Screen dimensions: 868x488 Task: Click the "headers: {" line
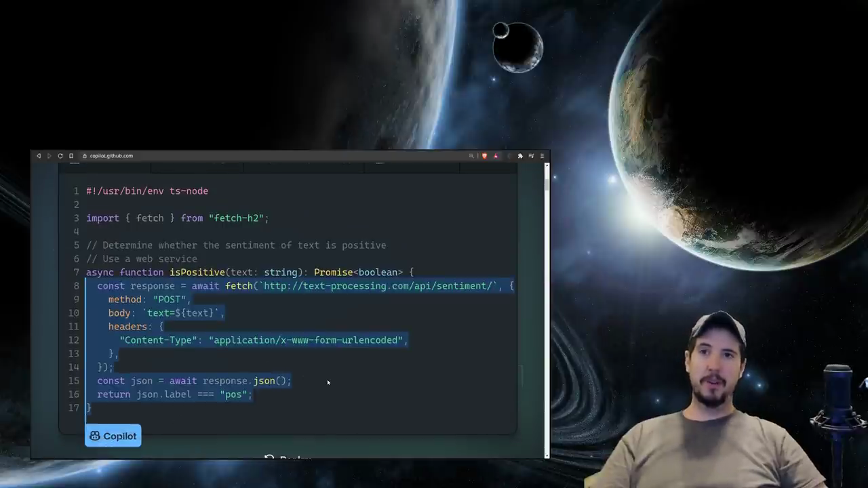[x=136, y=327]
